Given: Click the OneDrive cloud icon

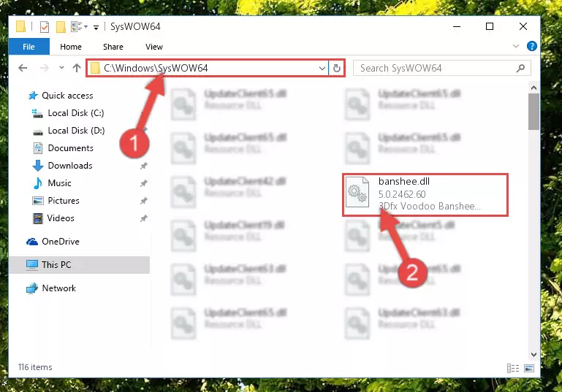Looking at the screenshot, I should (x=32, y=242).
